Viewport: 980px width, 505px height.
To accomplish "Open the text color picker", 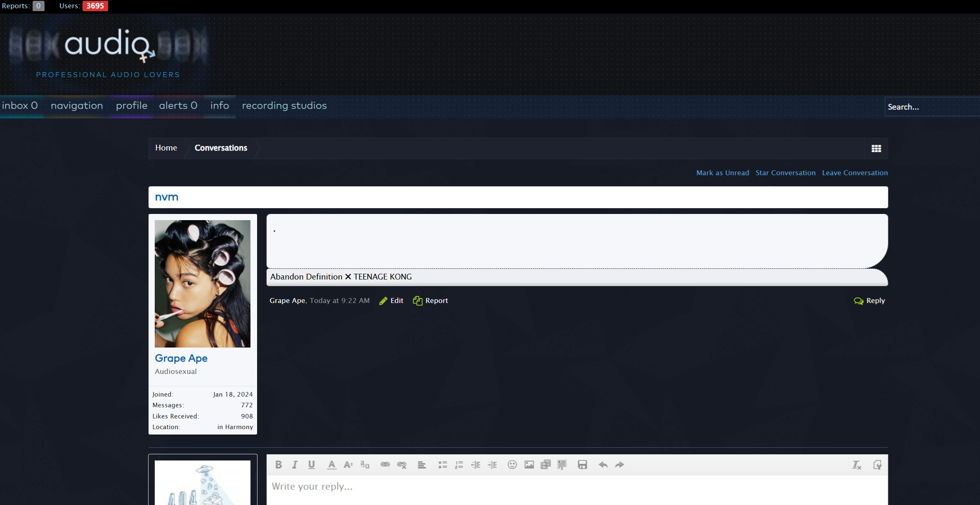I will point(331,465).
